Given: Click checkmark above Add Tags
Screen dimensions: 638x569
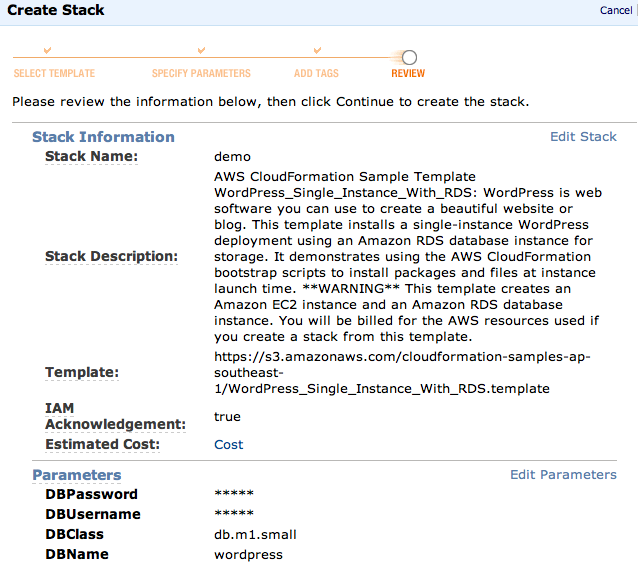Looking at the screenshot, I should (317, 50).
